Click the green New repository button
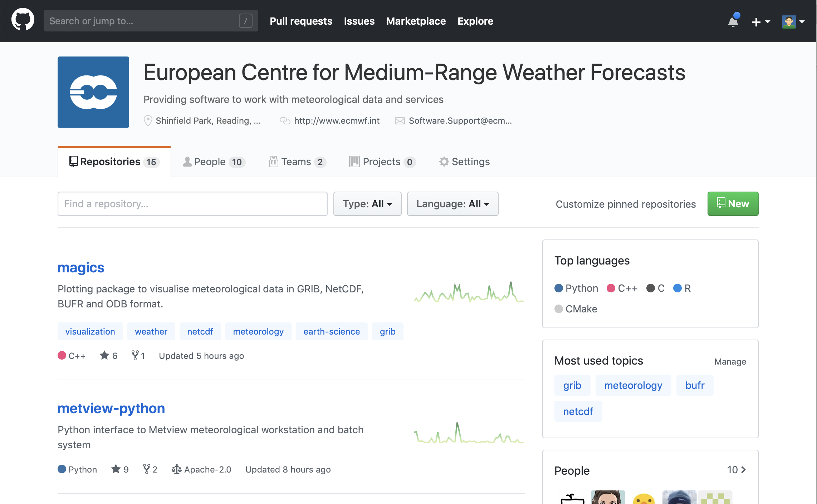The image size is (817, 504). [x=733, y=204]
